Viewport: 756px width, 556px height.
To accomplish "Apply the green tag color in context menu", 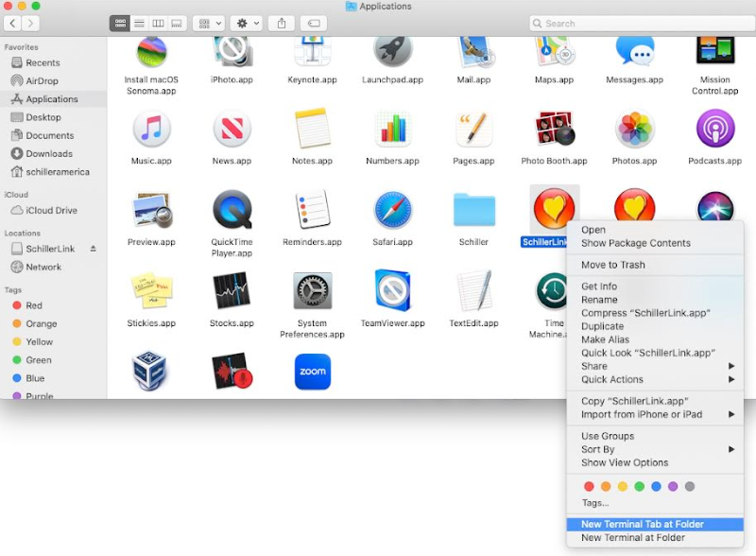I will point(640,486).
